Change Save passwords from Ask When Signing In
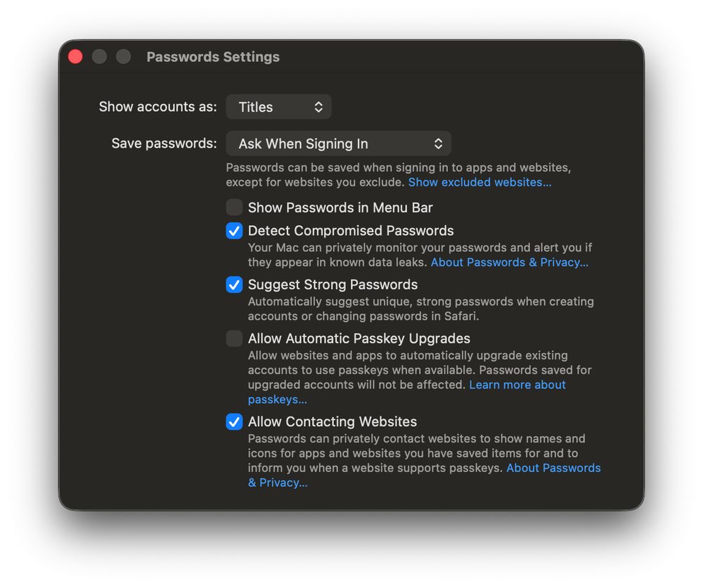The height and width of the screenshot is (588, 703). (338, 143)
